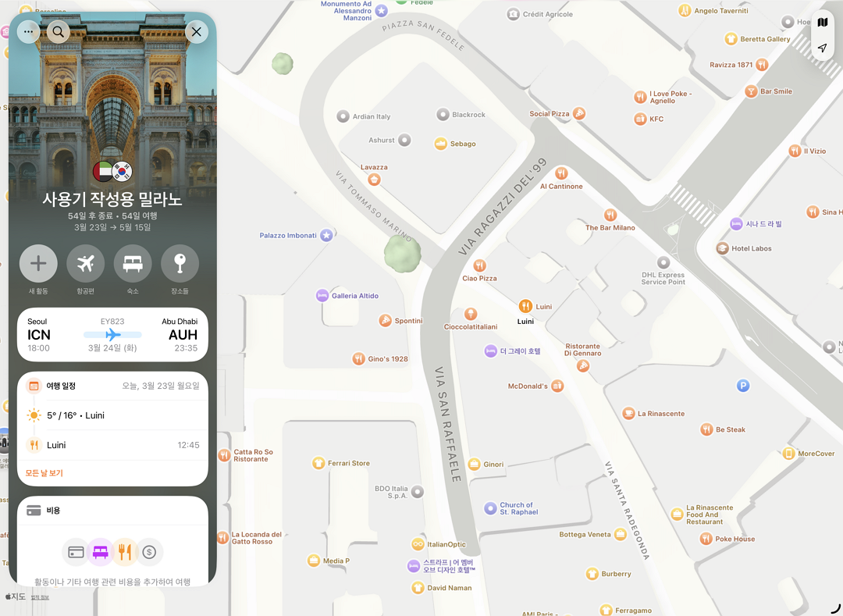This screenshot has height=616, width=843.
Task: Click the Blackrock office marker
Action: pyautogui.click(x=443, y=114)
